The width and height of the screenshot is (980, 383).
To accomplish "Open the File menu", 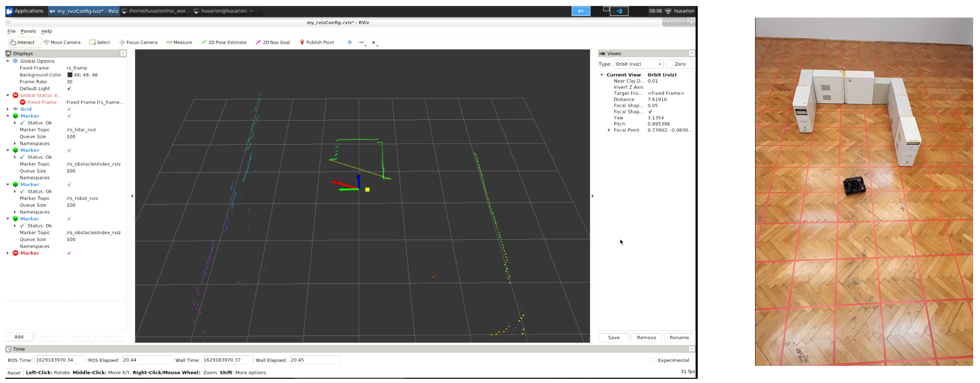I will [11, 31].
